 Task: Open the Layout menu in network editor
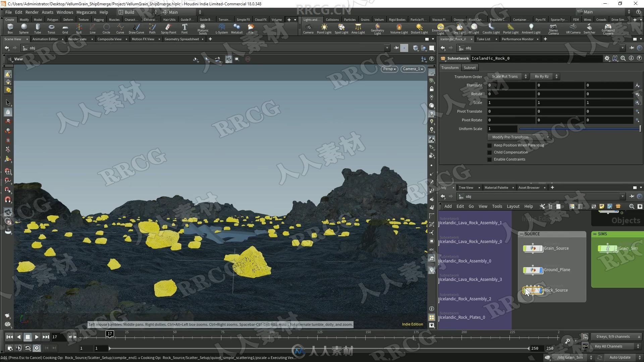coord(513,206)
